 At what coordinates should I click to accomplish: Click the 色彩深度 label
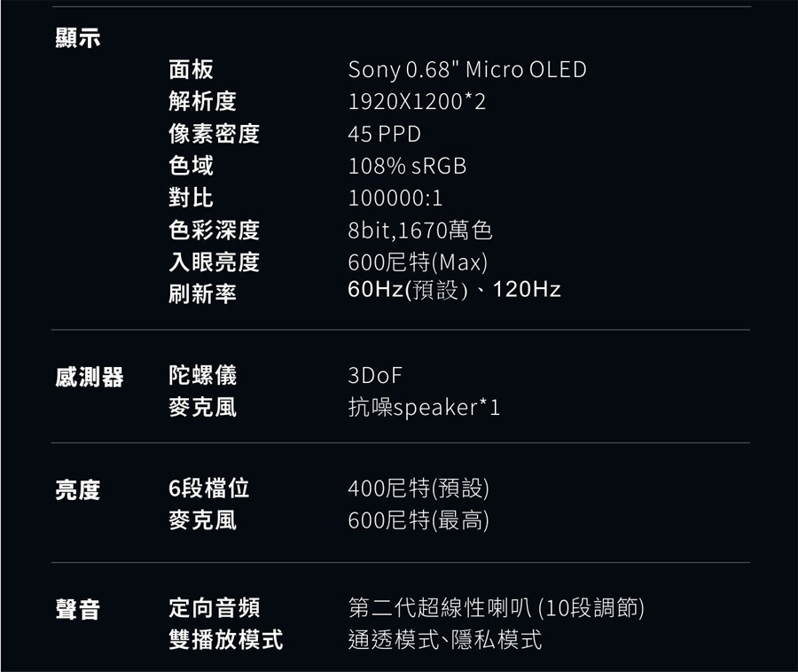tap(214, 231)
